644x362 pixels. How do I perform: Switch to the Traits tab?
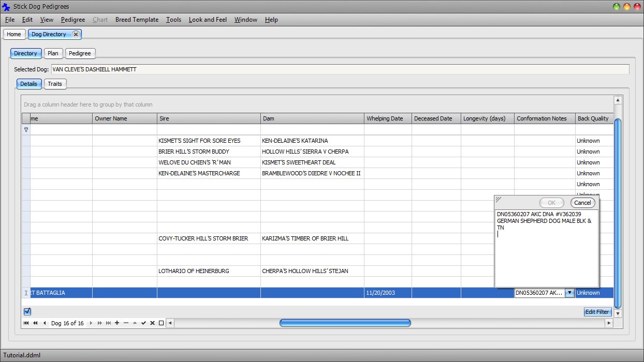(x=55, y=84)
